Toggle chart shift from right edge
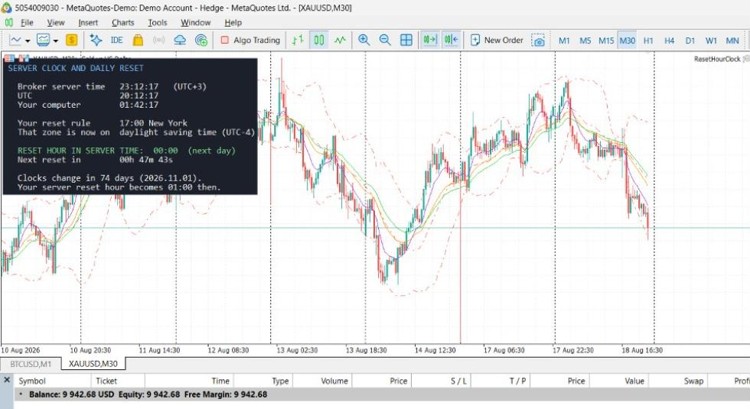The height and width of the screenshot is (409, 750). tap(451, 40)
